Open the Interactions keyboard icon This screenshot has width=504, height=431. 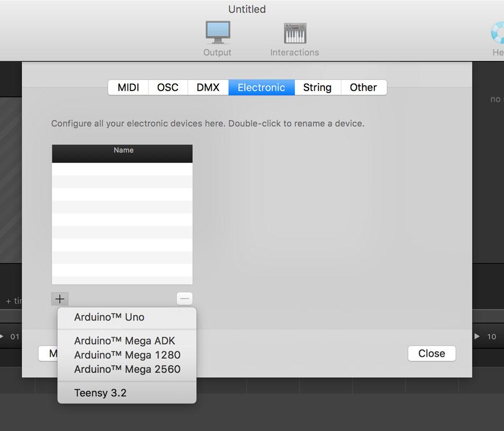294,33
